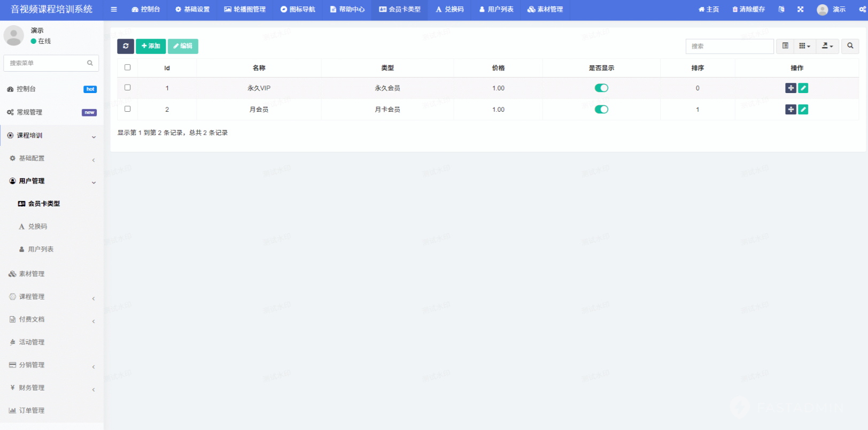Image resolution: width=868 pixels, height=430 pixels.
Task: Open the export dropdown in table toolbar
Action: coord(827,46)
